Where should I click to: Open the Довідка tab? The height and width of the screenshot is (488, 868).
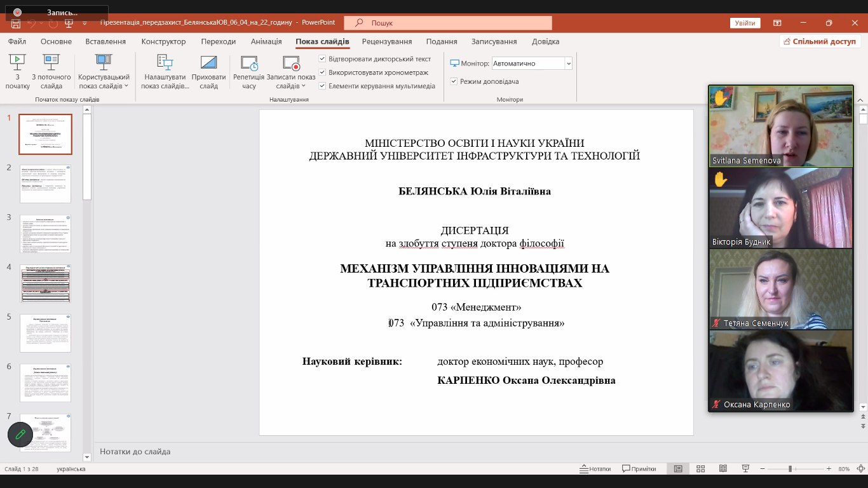pyautogui.click(x=546, y=41)
